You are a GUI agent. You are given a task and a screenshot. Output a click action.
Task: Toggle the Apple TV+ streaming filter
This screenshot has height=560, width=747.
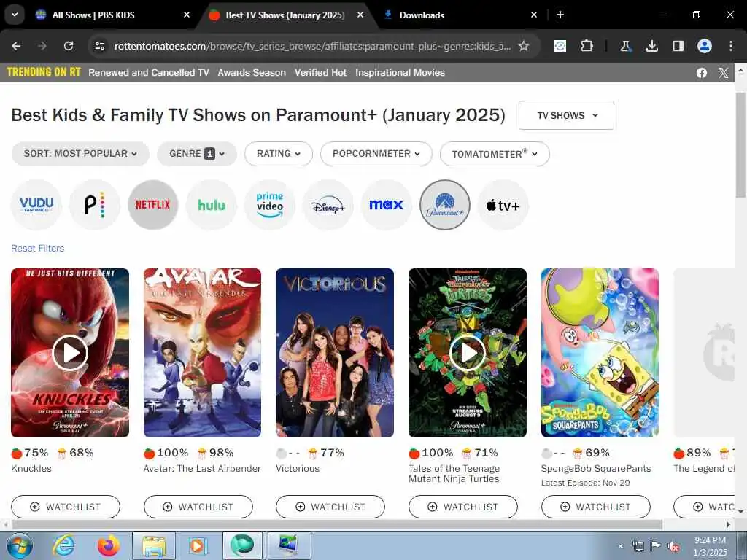[503, 205]
